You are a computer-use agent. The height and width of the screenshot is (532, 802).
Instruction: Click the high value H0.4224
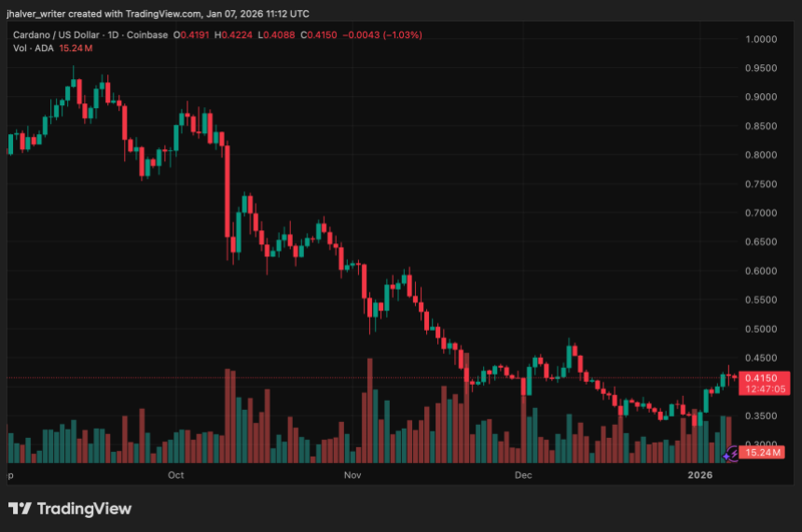pos(233,34)
